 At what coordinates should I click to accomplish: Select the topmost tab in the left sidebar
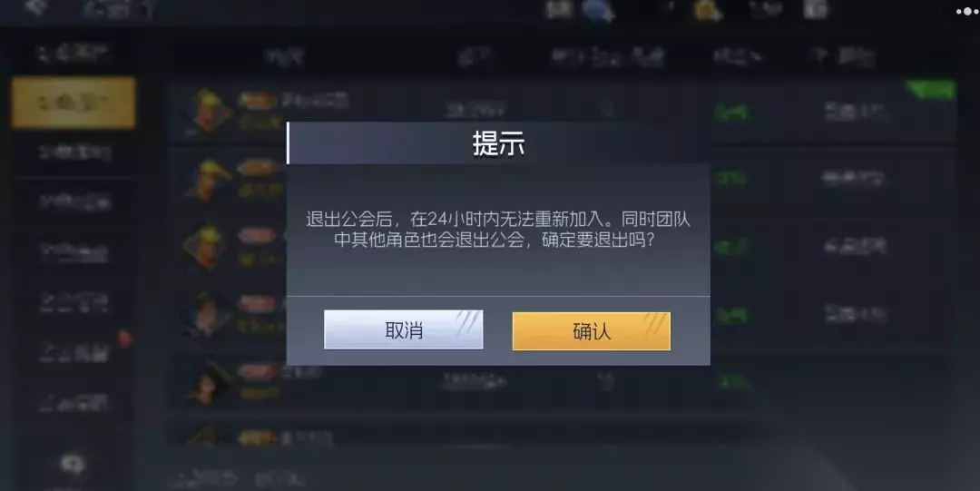click(73, 54)
